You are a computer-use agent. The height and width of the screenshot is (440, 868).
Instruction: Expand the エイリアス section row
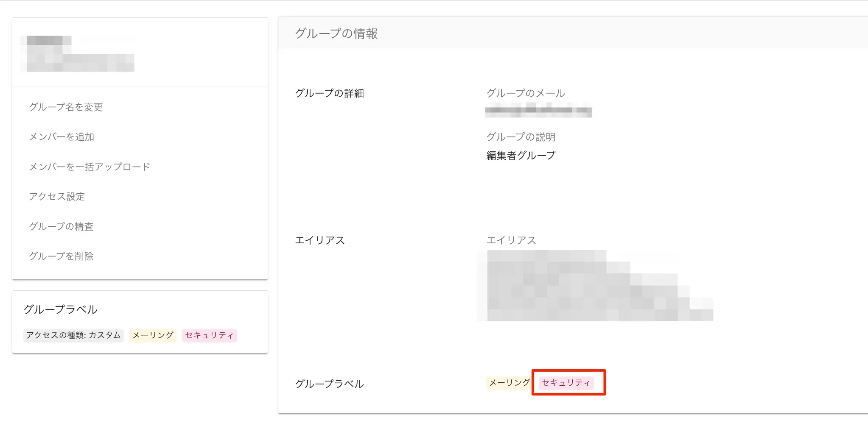tap(319, 240)
